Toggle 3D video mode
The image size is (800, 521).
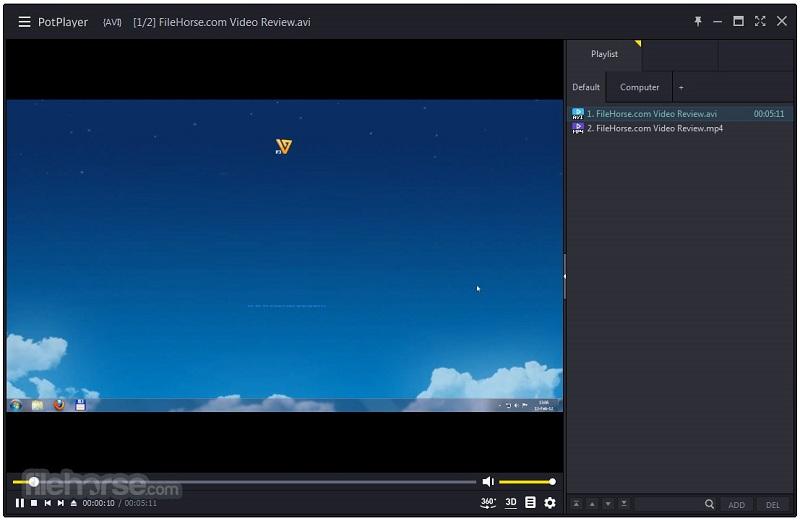[510, 503]
